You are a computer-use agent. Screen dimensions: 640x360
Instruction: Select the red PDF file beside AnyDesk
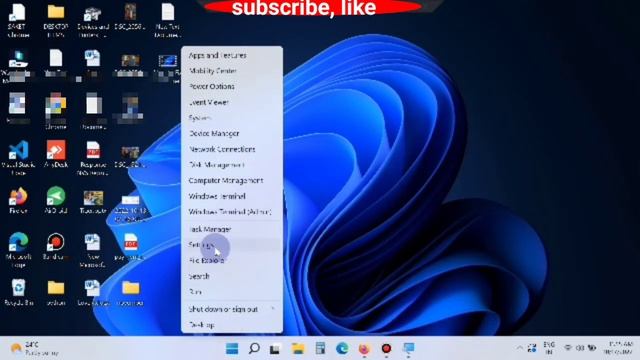(x=93, y=158)
